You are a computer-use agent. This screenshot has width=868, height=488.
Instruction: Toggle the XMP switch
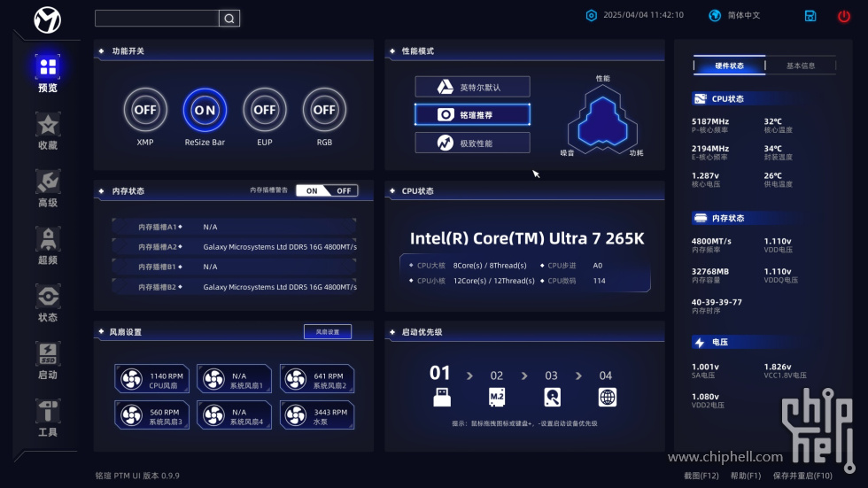tap(145, 110)
